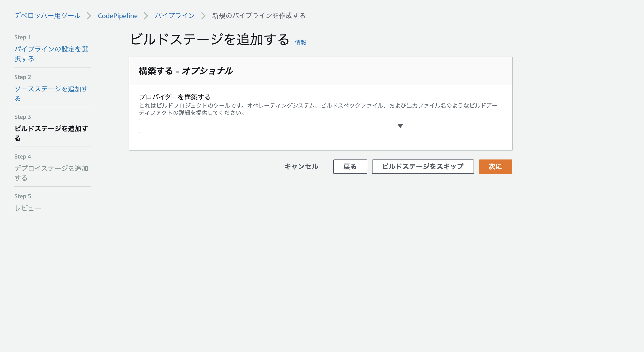Select Step 4 デプロイステージを追加する

[x=51, y=173]
